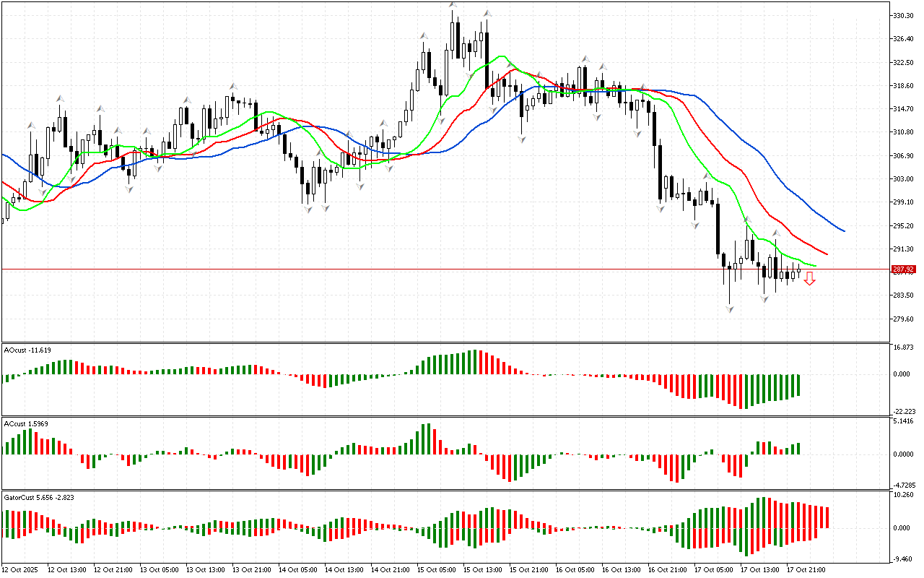Screen dimensions: 924x578
Task: Select the red Alligator teeth line's right end
Action: [826, 254]
